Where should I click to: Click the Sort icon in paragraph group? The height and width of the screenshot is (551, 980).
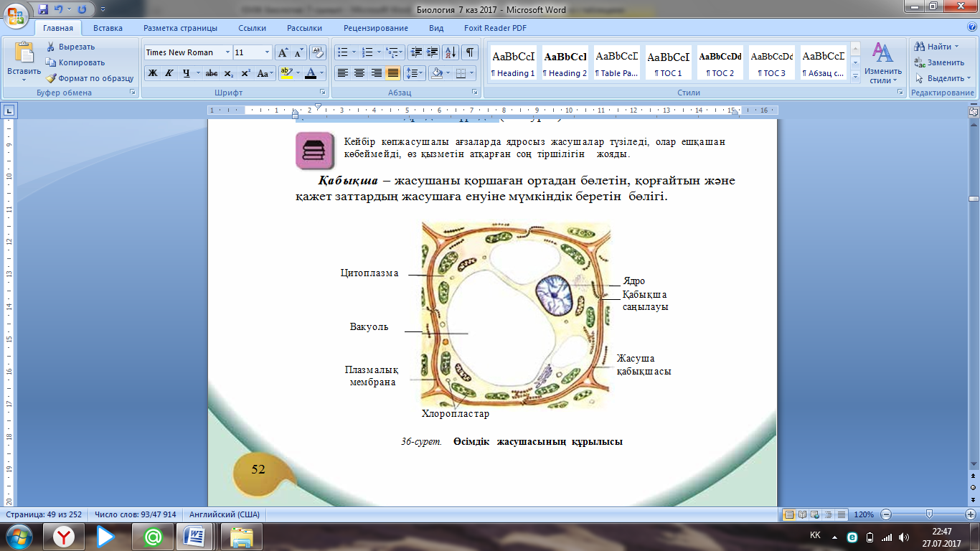[x=451, y=52]
